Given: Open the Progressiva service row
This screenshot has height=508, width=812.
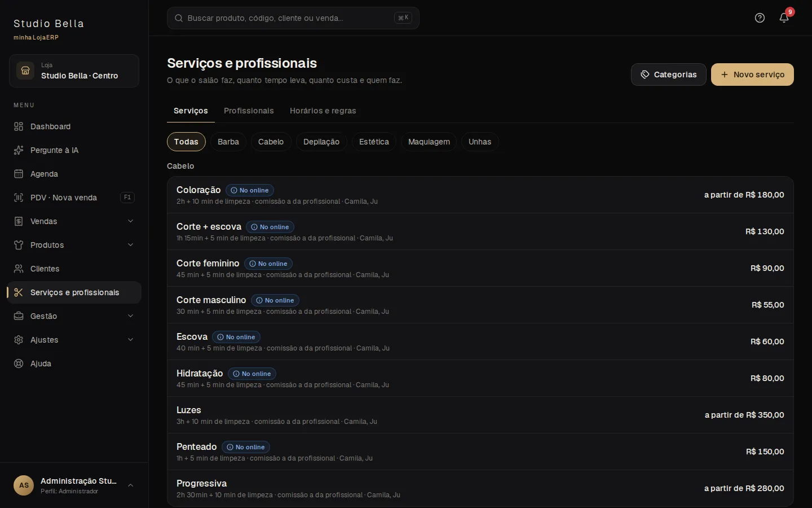Looking at the screenshot, I should 480,488.
